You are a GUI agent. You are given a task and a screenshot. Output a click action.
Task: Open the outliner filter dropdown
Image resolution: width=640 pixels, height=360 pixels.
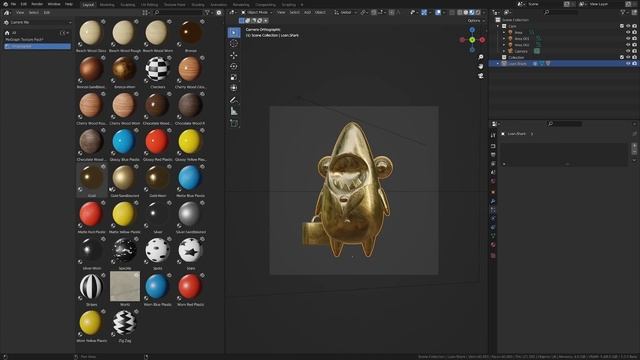(x=624, y=13)
